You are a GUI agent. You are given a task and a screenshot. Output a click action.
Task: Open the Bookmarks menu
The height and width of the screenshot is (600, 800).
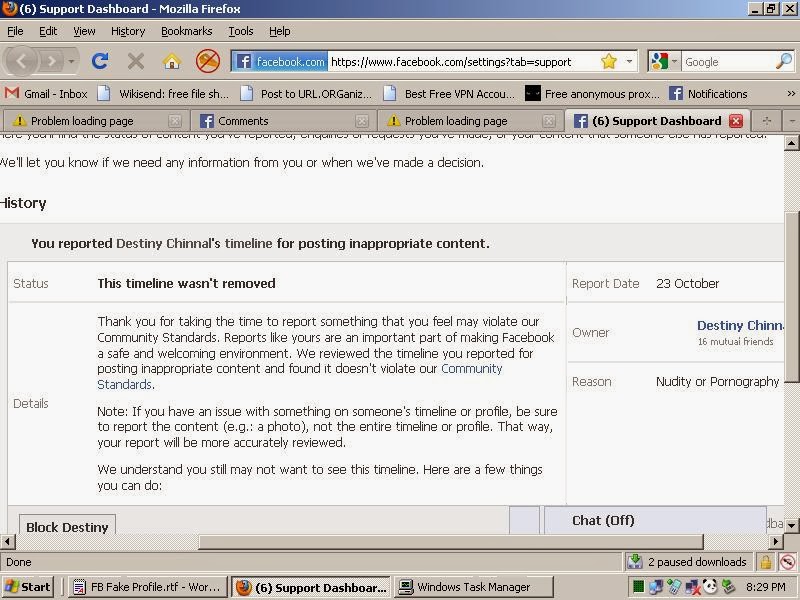tap(186, 31)
